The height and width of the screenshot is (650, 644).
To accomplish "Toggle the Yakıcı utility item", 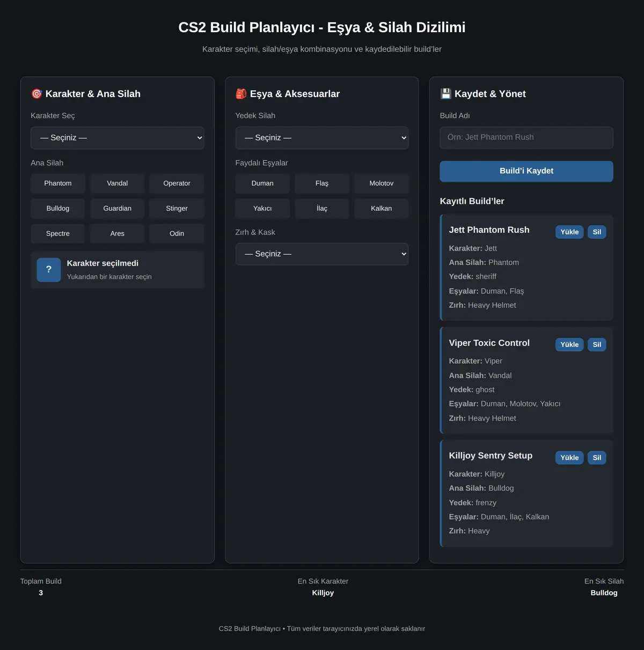I will (262, 209).
